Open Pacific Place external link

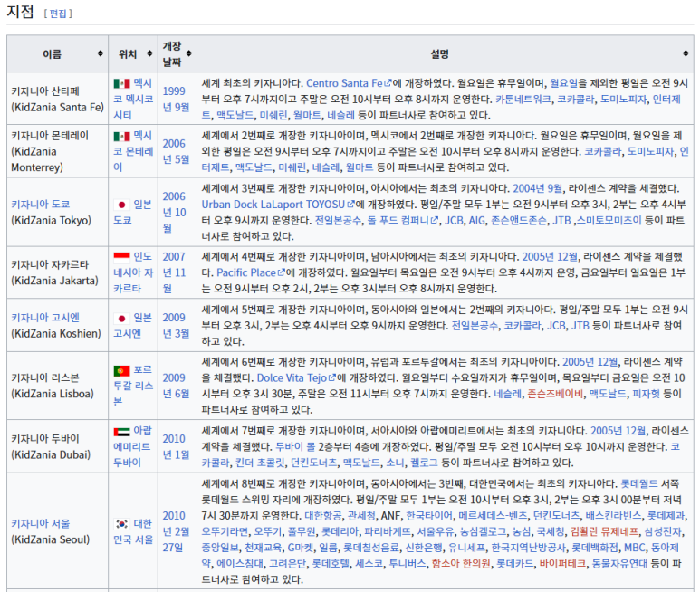click(251, 272)
